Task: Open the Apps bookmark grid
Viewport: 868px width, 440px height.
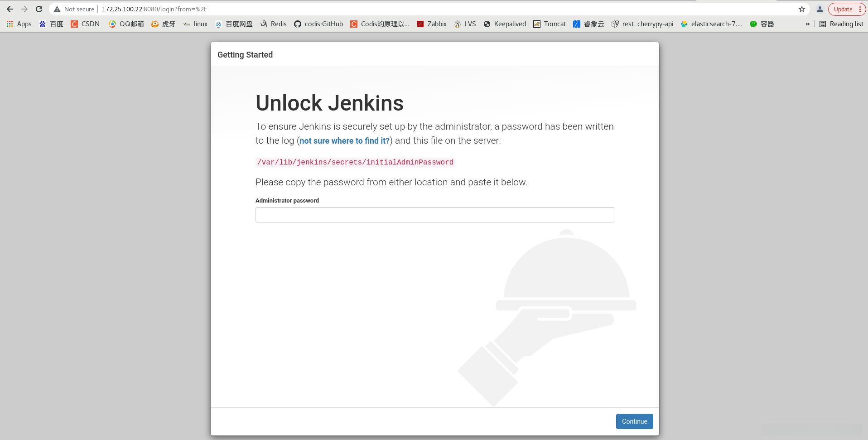Action: (x=19, y=24)
